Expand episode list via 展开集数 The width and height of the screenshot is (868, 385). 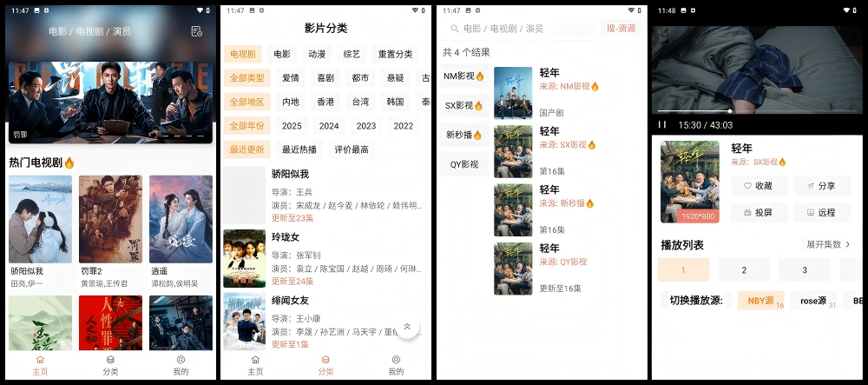pyautogui.click(x=828, y=244)
